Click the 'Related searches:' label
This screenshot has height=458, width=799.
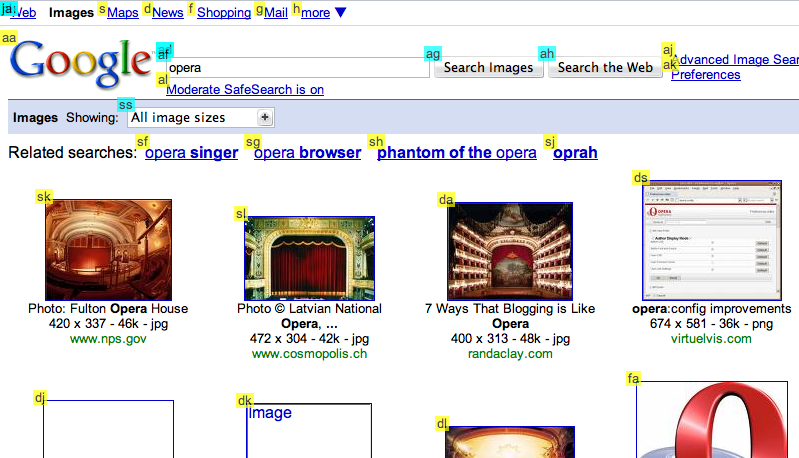(73, 153)
